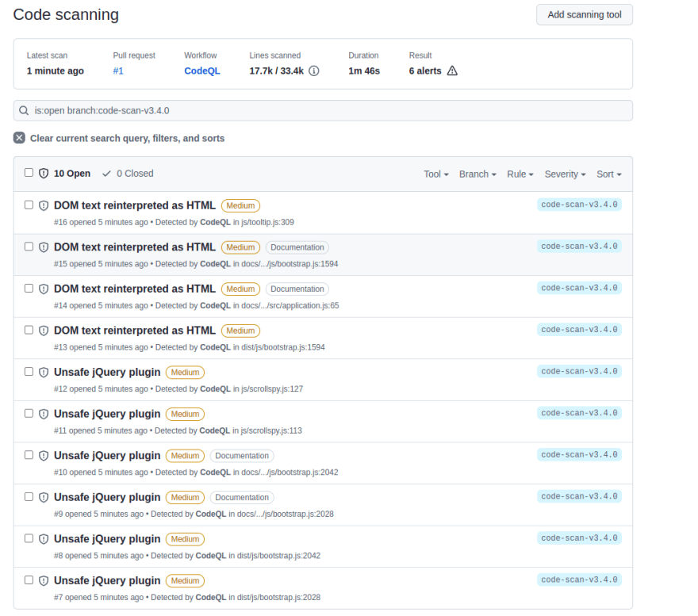Image resolution: width=698 pixels, height=616 pixels.
Task: Click the Add scanning tool button
Action: tap(585, 15)
